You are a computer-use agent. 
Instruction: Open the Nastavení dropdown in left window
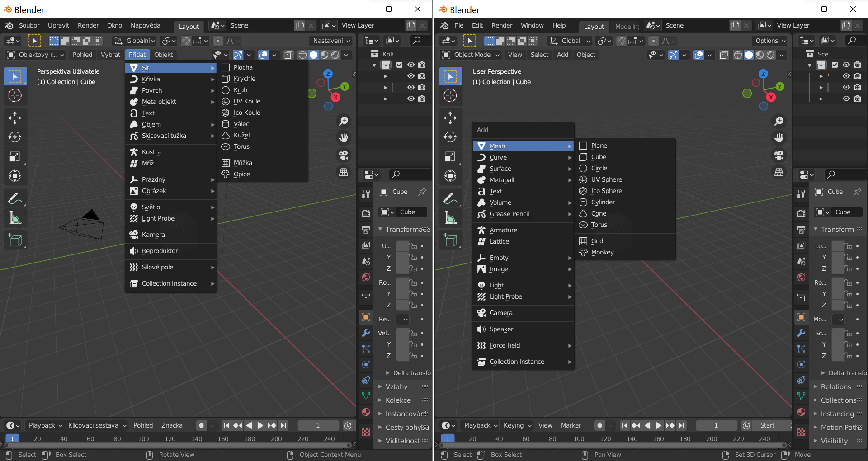pyautogui.click(x=332, y=41)
